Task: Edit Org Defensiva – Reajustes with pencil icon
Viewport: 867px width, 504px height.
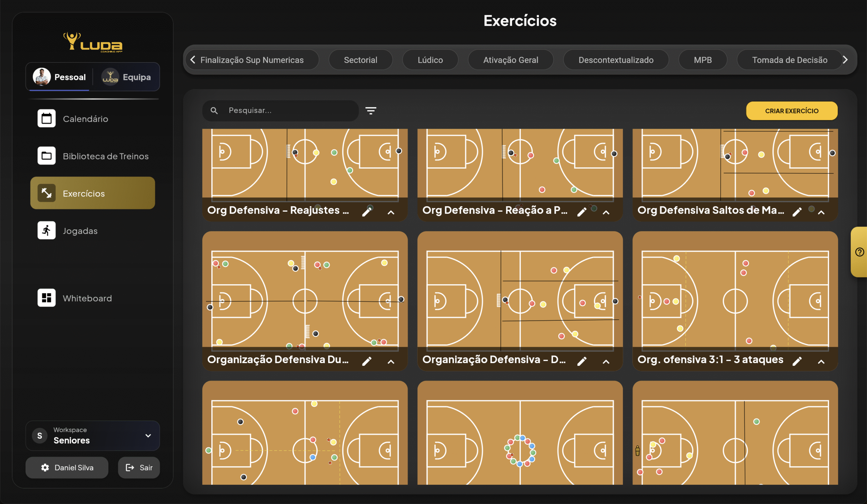Action: pos(367,212)
